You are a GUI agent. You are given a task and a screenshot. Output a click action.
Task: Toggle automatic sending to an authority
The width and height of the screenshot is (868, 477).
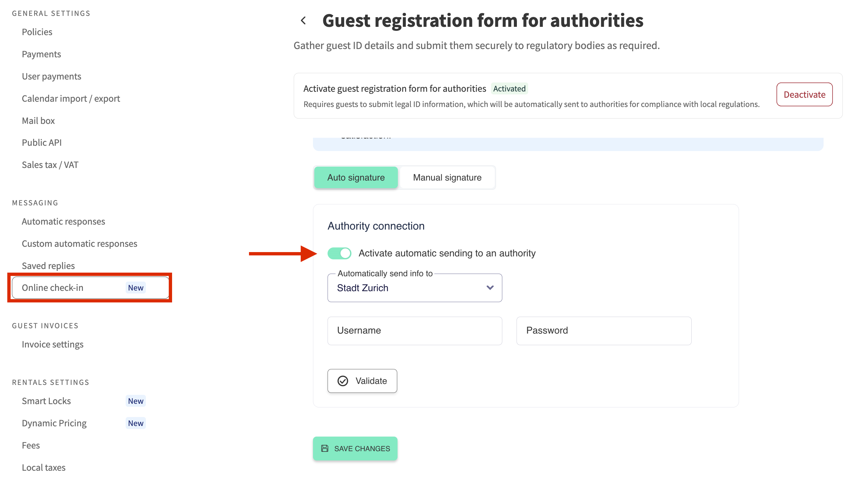pos(339,253)
